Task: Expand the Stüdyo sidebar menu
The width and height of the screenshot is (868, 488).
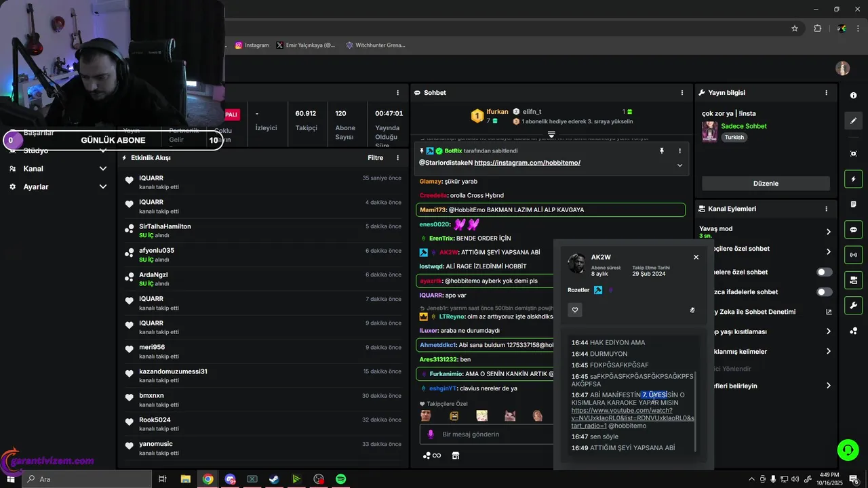Action: pos(103,150)
